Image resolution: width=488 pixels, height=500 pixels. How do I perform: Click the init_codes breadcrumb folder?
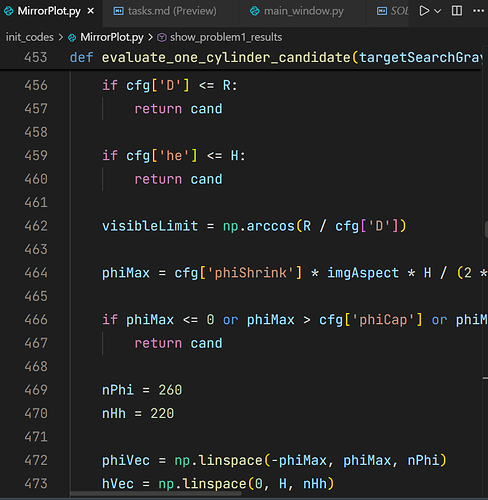click(30, 37)
